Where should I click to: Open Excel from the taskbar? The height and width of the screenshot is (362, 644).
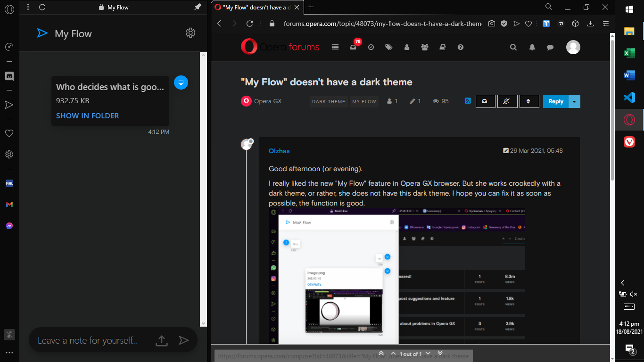[x=629, y=53]
